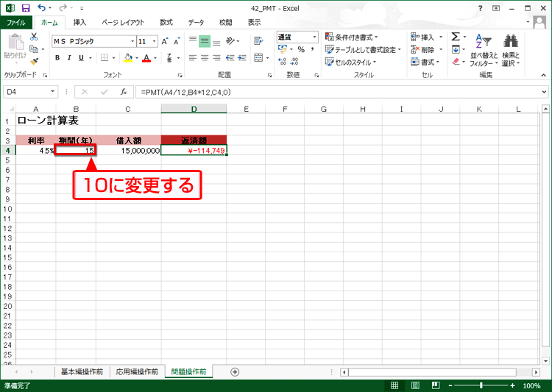This screenshot has width=552, height=392.
Task: Apply comma style number format
Action: click(312, 49)
